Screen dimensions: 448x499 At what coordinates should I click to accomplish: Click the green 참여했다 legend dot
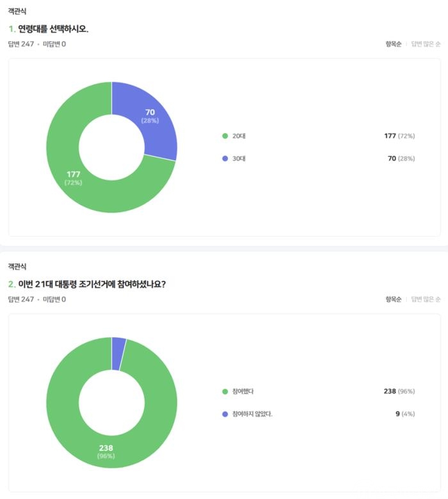tap(225, 392)
